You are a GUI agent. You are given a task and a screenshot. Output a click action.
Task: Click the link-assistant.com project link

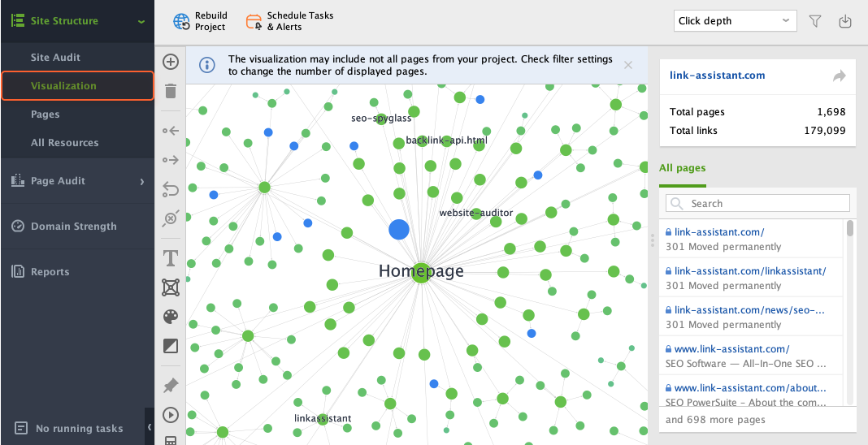(718, 76)
